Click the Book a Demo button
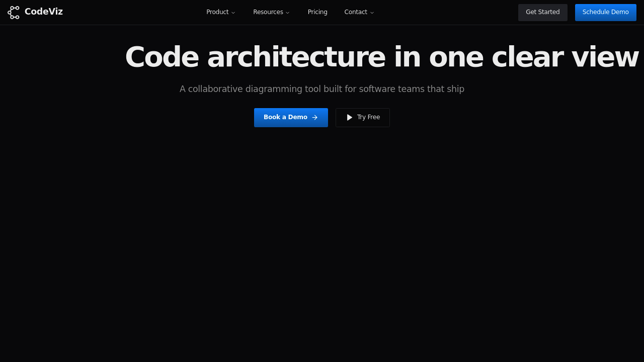The height and width of the screenshot is (362, 644). [291, 117]
